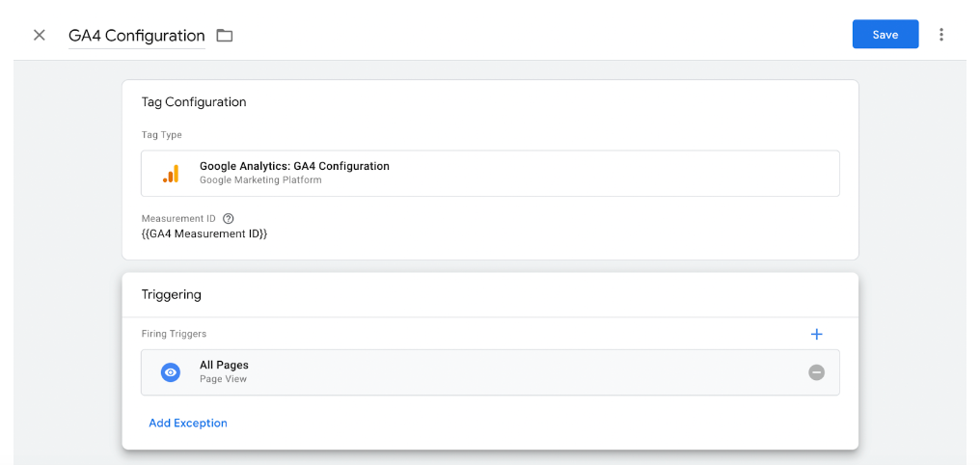This screenshot has height=465, width=980.
Task: Open the All Pages trigger name
Action: coord(224,366)
